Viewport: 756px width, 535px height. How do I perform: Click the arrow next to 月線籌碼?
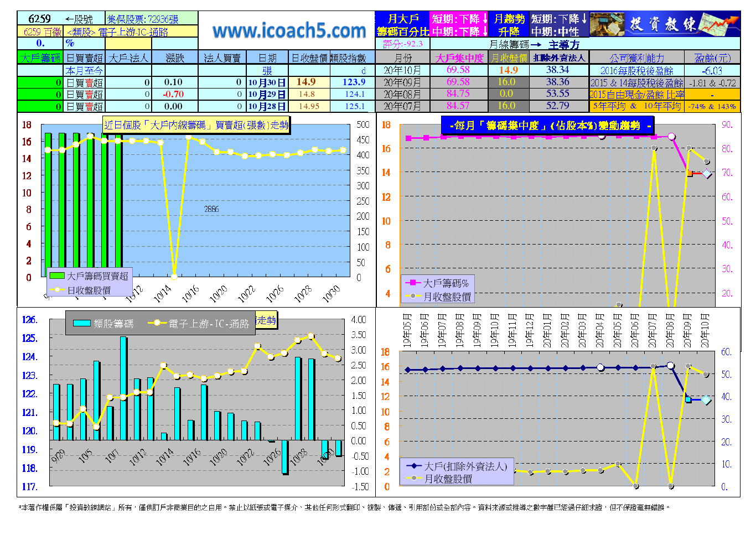click(x=535, y=45)
